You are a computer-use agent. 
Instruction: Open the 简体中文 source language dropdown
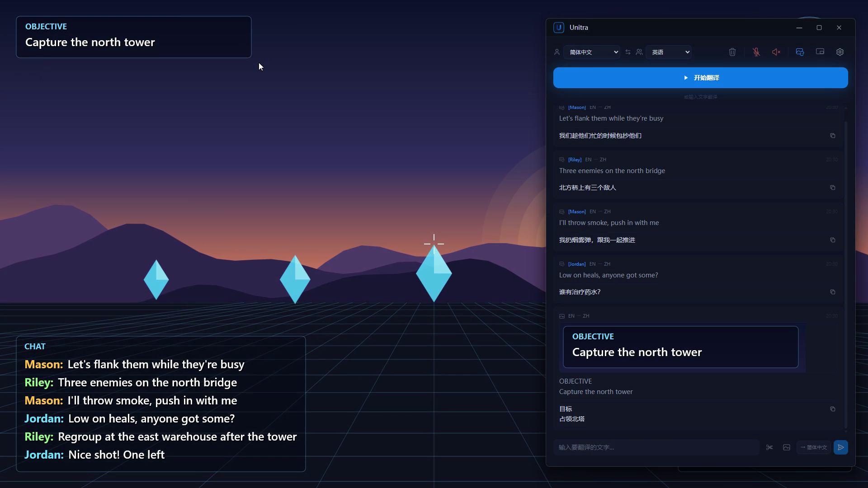[x=592, y=52]
